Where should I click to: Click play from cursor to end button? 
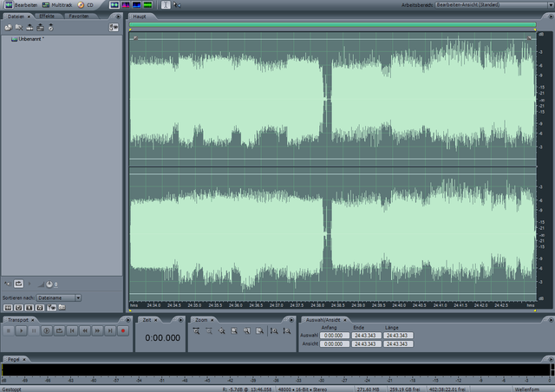click(47, 330)
